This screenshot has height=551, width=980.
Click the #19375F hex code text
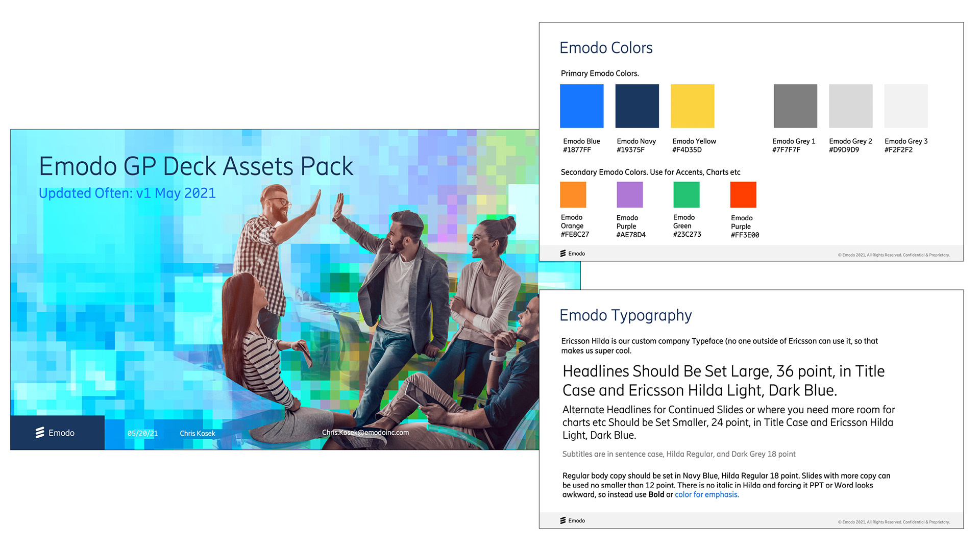coord(630,150)
